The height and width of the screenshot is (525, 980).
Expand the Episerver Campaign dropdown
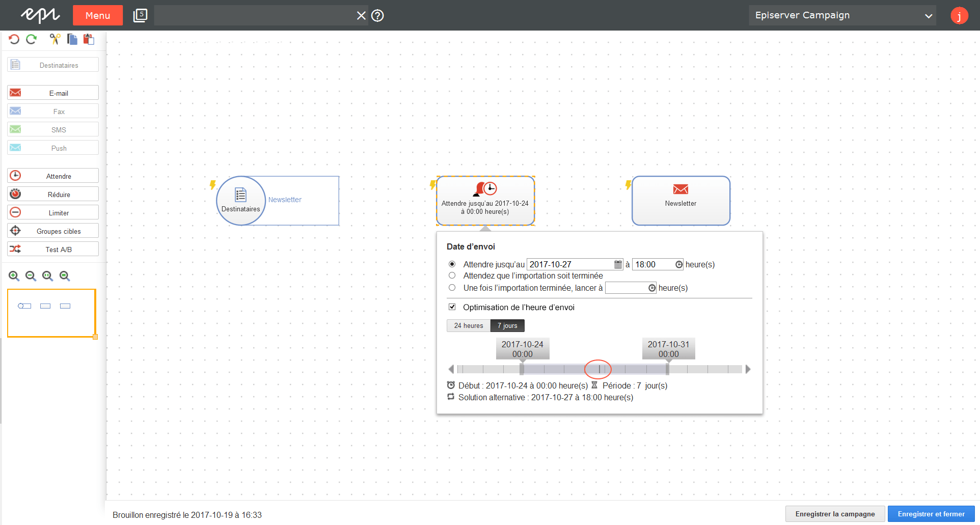842,15
